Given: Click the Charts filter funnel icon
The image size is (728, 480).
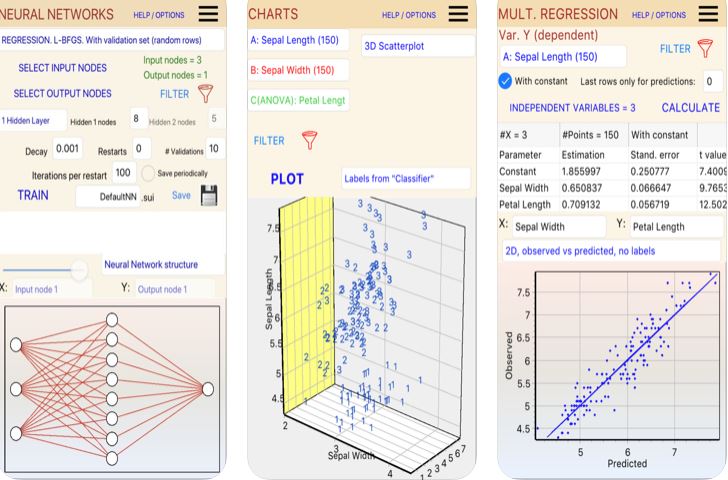Looking at the screenshot, I should point(309,141).
